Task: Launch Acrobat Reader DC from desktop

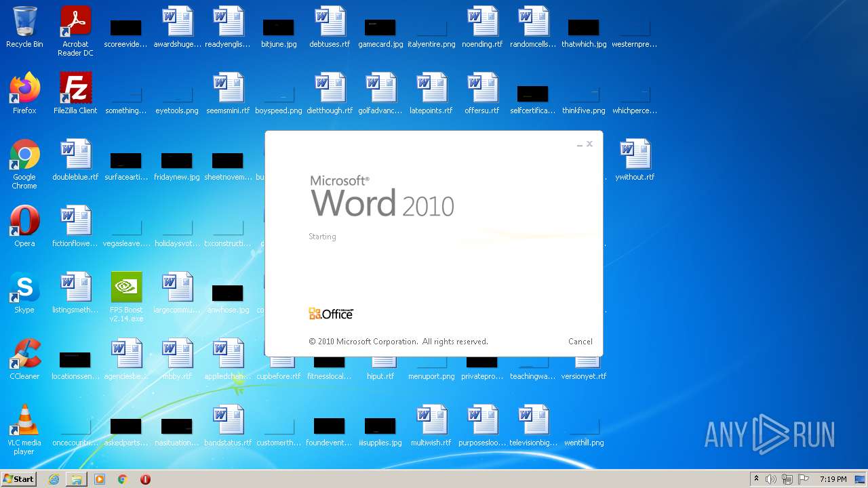Action: [75, 32]
